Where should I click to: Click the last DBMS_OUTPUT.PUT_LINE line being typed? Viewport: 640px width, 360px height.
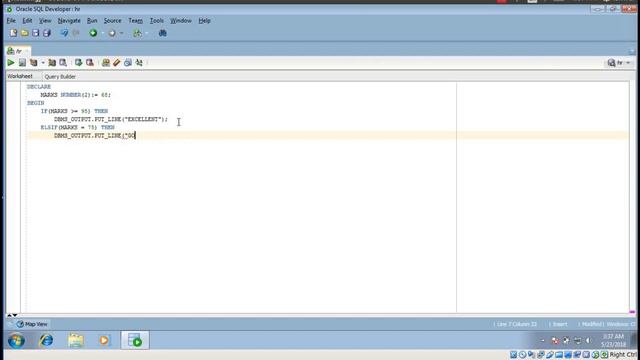pos(95,136)
